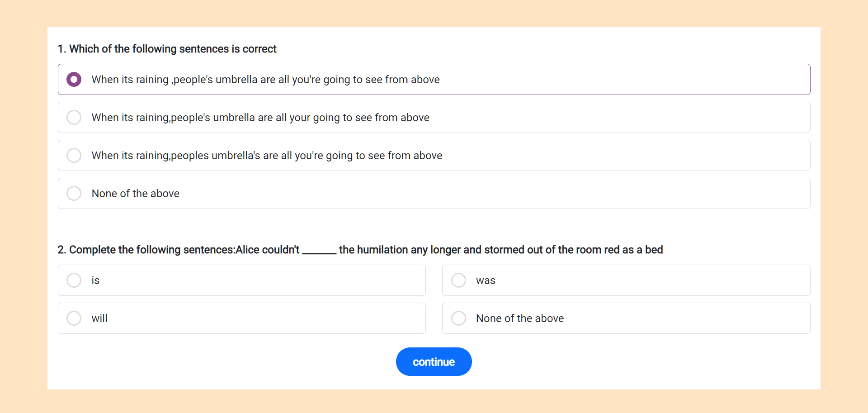The height and width of the screenshot is (413, 868).
Task: Click the currently selected answer's filled radio
Action: click(74, 79)
